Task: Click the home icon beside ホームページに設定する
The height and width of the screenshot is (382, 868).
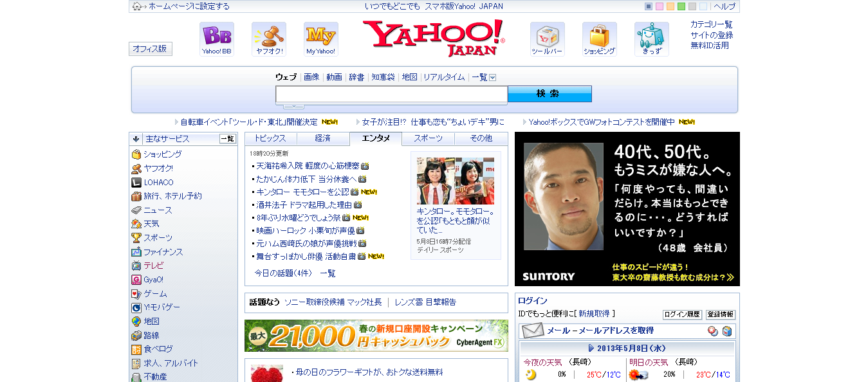Action: pos(137,6)
